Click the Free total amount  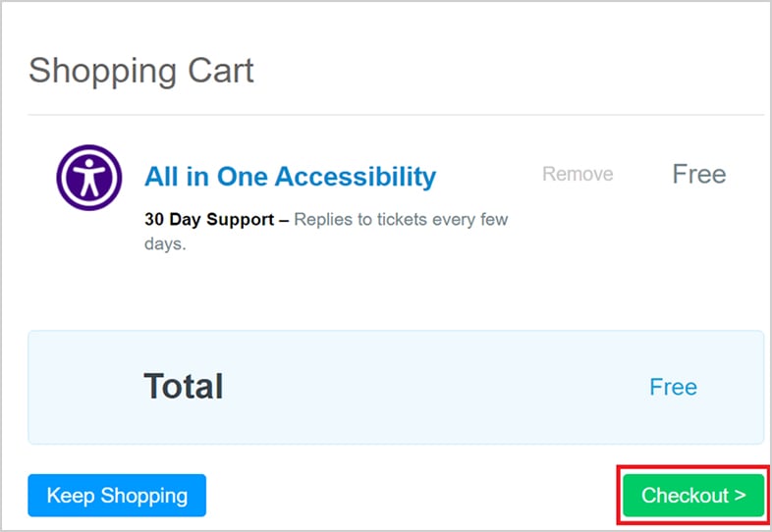click(673, 387)
